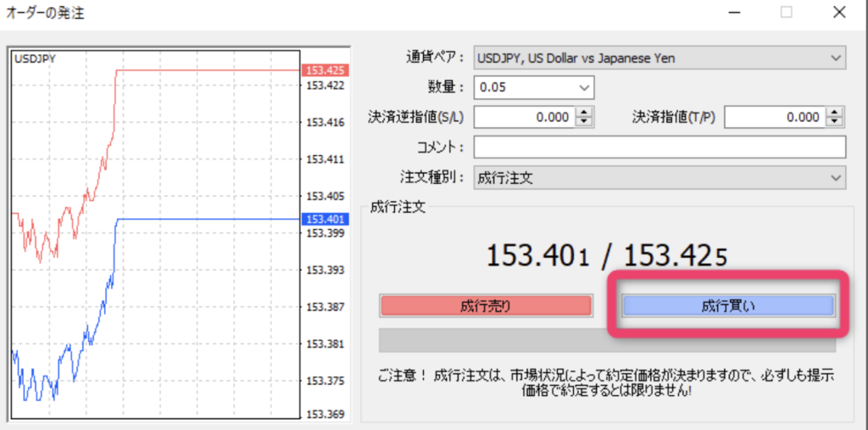The width and height of the screenshot is (868, 430).
Task: Minimize the order window
Action: (733, 13)
